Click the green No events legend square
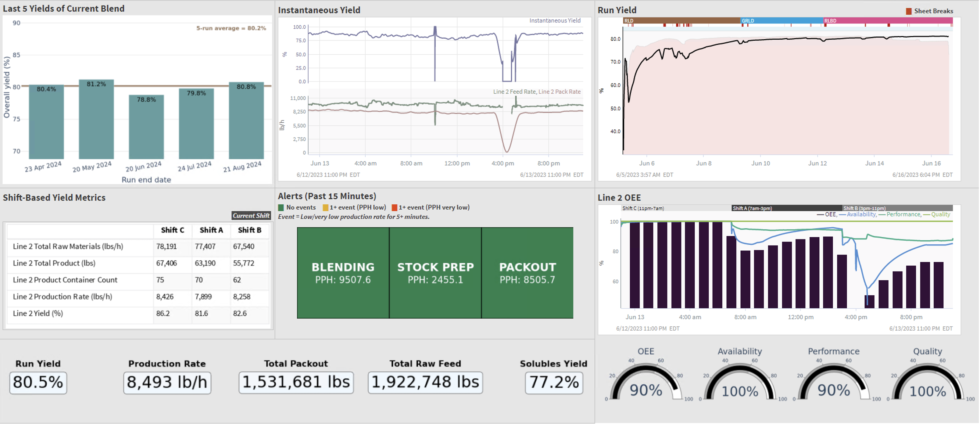Image resolution: width=980 pixels, height=424 pixels. 281,207
